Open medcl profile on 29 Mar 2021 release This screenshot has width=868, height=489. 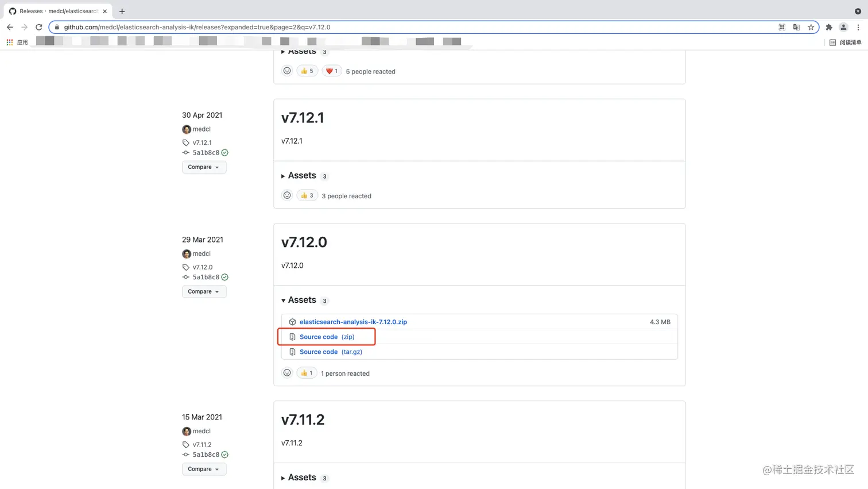[x=201, y=253]
